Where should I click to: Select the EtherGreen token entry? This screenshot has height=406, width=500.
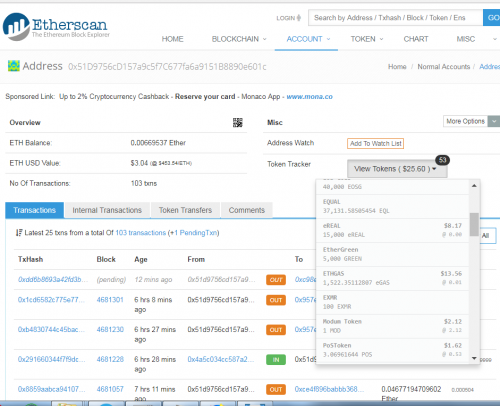(x=392, y=255)
